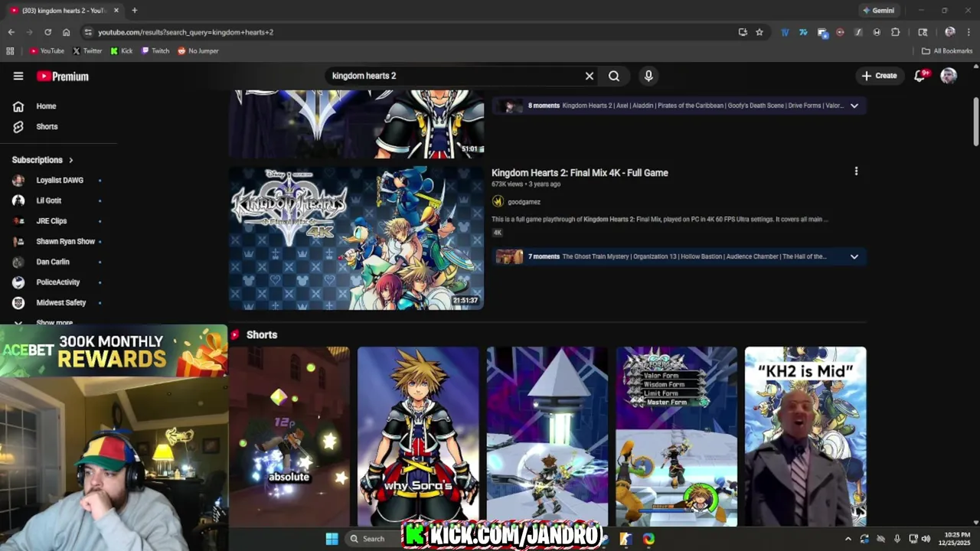Open the white pyramid tower short
This screenshot has width=980, height=551.
[x=547, y=436]
